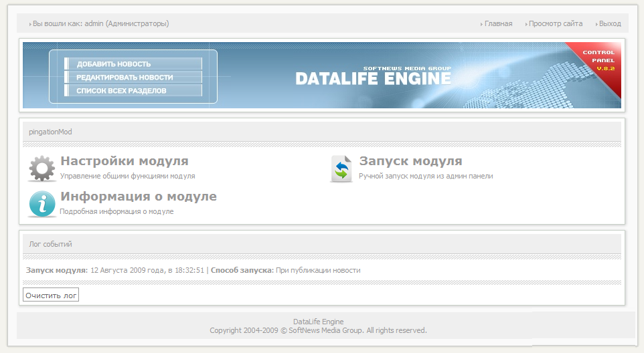
Task: Click Подробная информация о модуле text
Action: [116, 211]
